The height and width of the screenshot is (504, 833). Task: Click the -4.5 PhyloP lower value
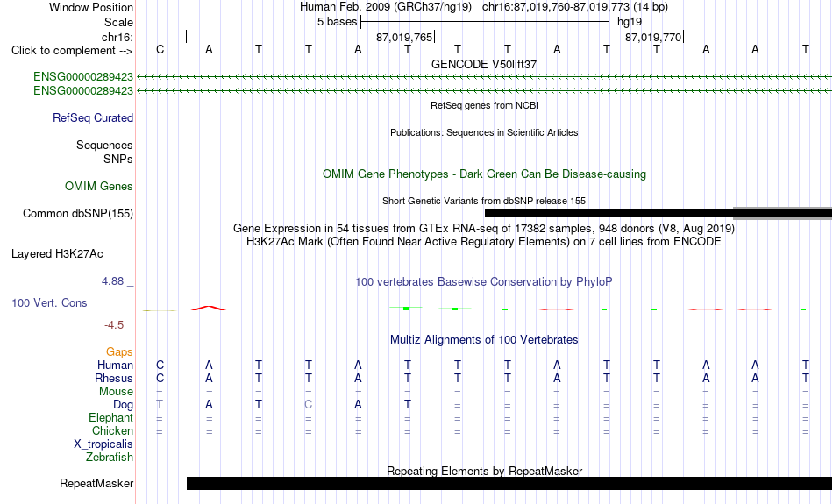coord(114,325)
